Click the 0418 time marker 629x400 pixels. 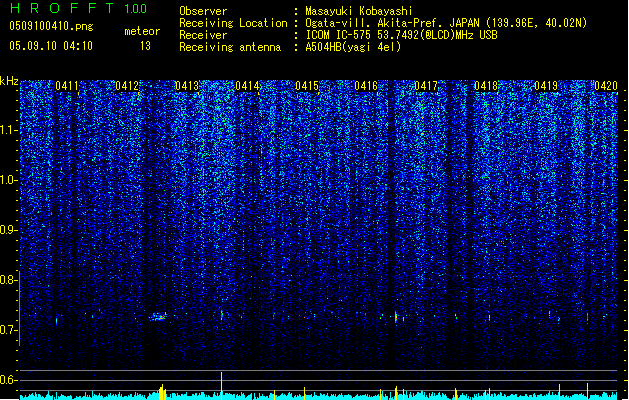coord(486,86)
